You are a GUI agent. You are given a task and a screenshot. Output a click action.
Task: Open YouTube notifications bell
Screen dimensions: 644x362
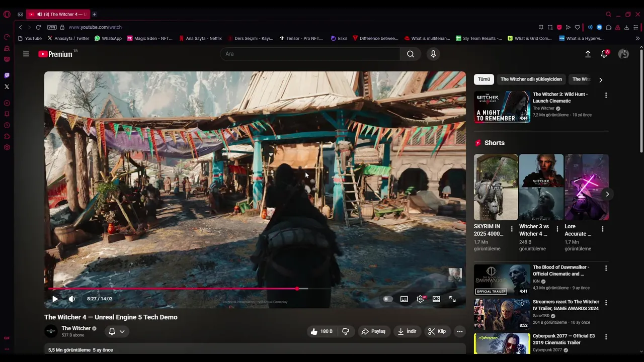604,54
